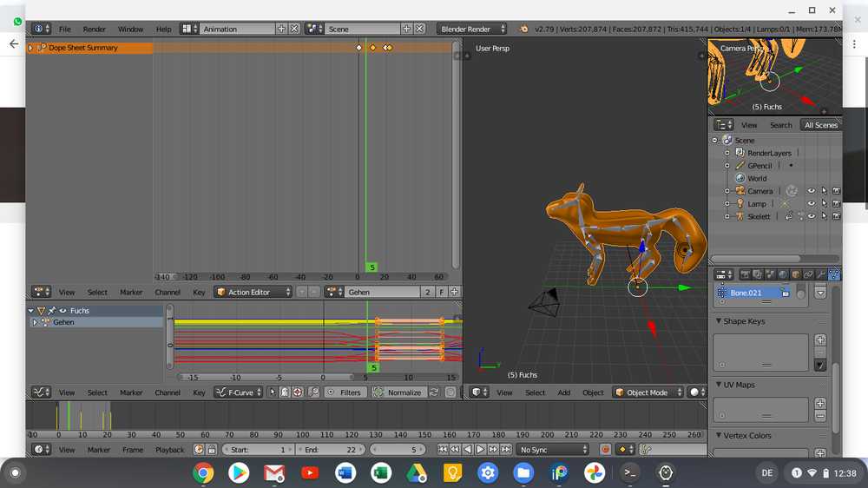Image resolution: width=868 pixels, height=488 pixels.
Task: Open the mesh data properties tab icon
Action: [x=834, y=274]
